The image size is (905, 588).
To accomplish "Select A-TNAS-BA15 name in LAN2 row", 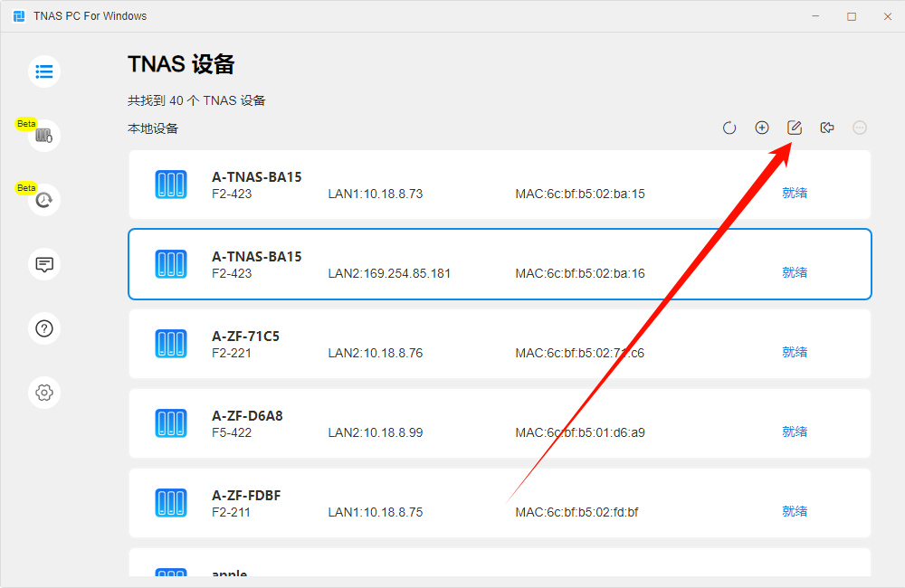I will point(257,257).
